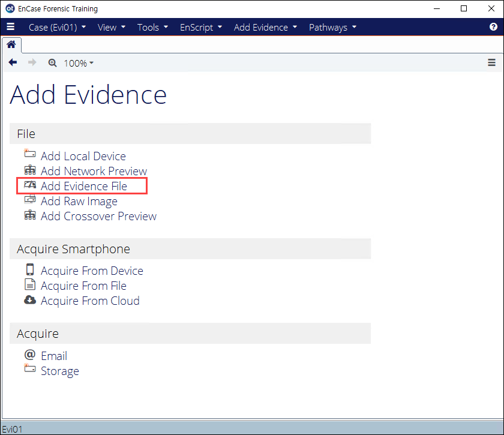The width and height of the screenshot is (504, 435).
Task: Click the Add Evidence File icon
Action: [30, 185]
